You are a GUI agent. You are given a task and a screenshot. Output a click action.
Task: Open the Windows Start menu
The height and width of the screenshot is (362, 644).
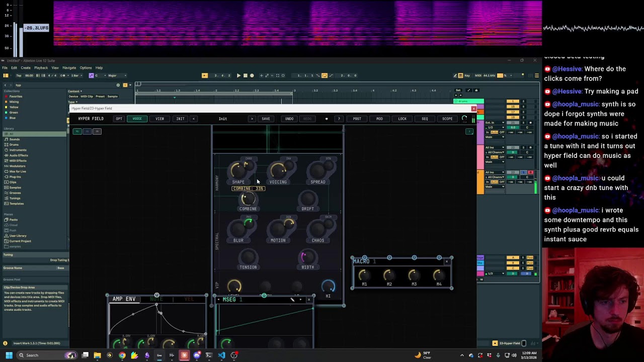pyautogui.click(x=9, y=355)
